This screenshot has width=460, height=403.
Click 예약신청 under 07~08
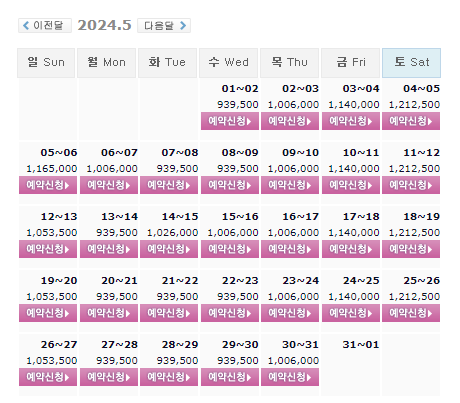click(169, 185)
